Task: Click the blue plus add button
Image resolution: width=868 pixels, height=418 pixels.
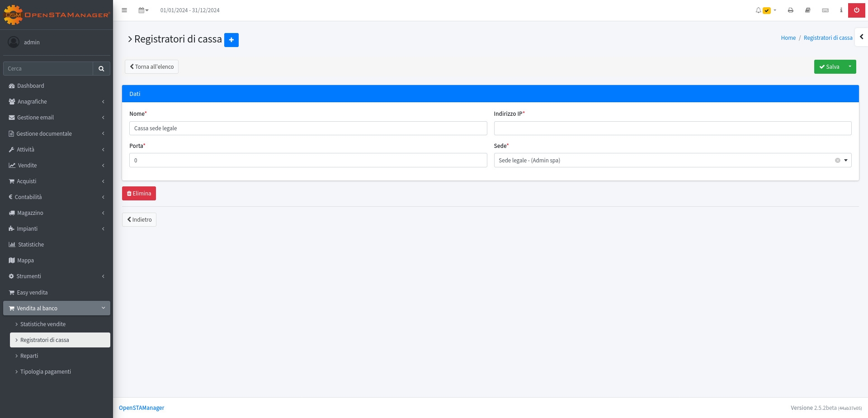Action: [231, 40]
